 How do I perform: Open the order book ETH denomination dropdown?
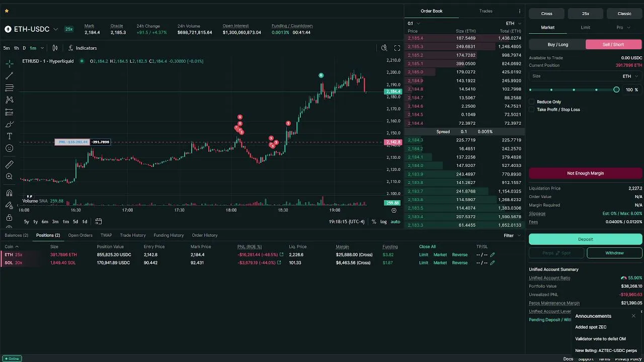[514, 23]
